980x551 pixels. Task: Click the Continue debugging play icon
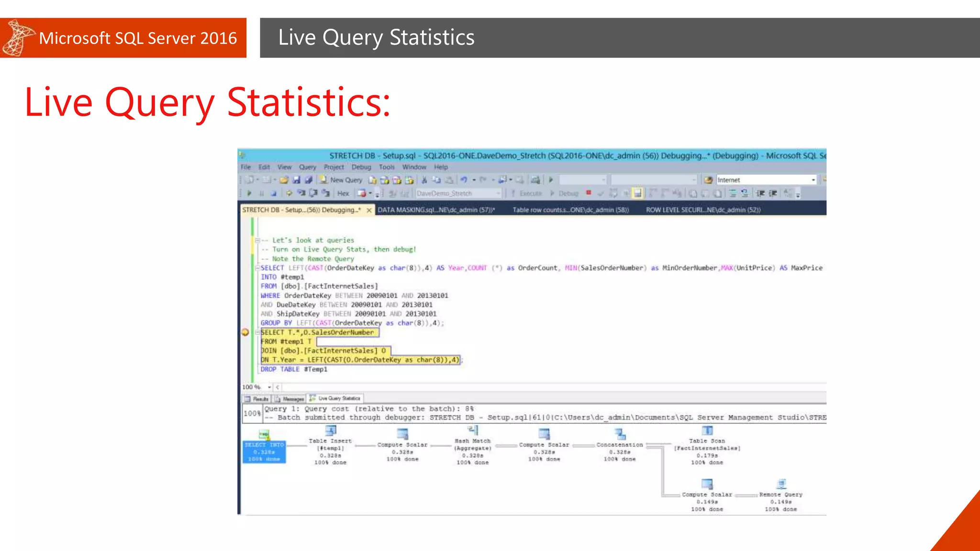point(249,193)
